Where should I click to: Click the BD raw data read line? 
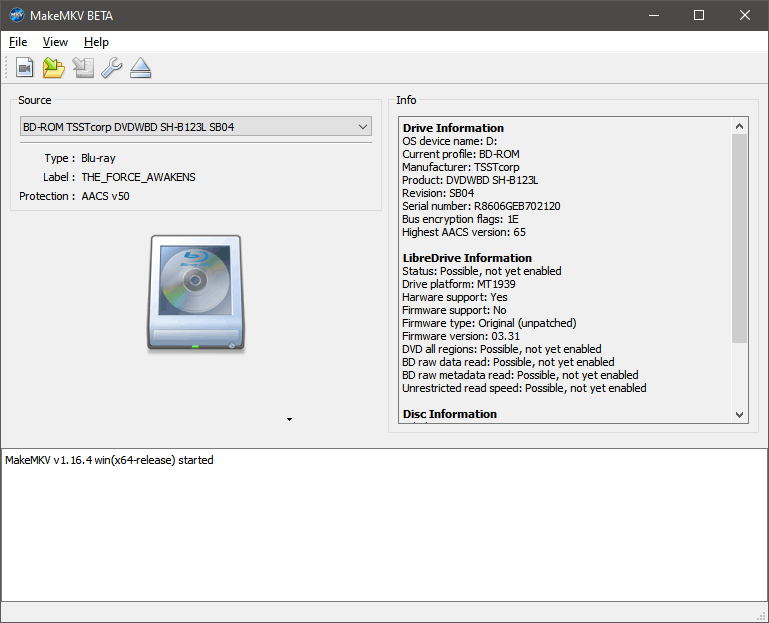[x=508, y=362]
